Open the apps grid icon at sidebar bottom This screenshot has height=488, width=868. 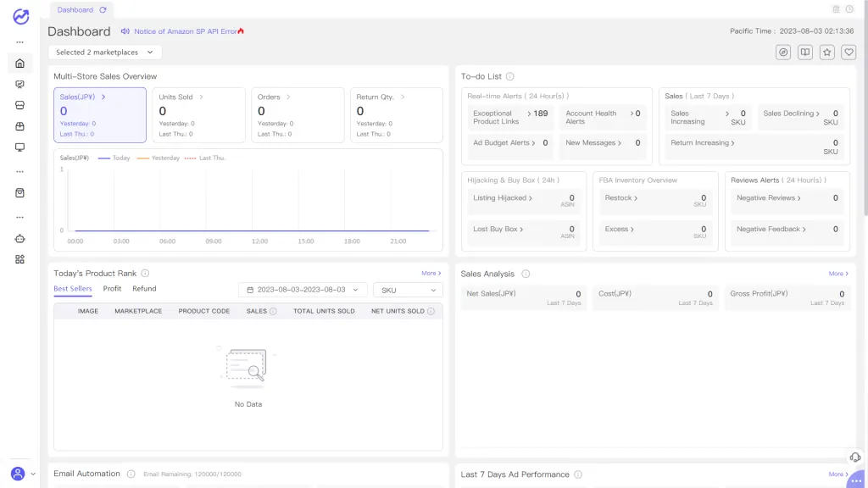[19, 259]
